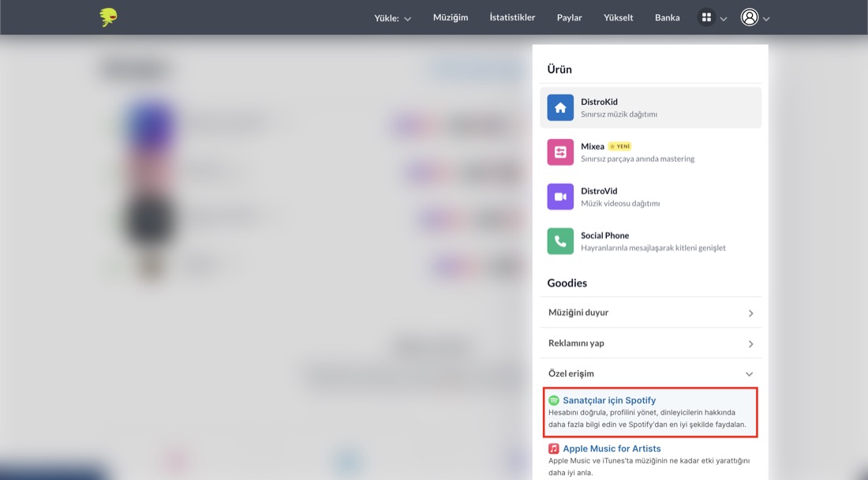Collapse the Özel erişim section

[x=650, y=373]
